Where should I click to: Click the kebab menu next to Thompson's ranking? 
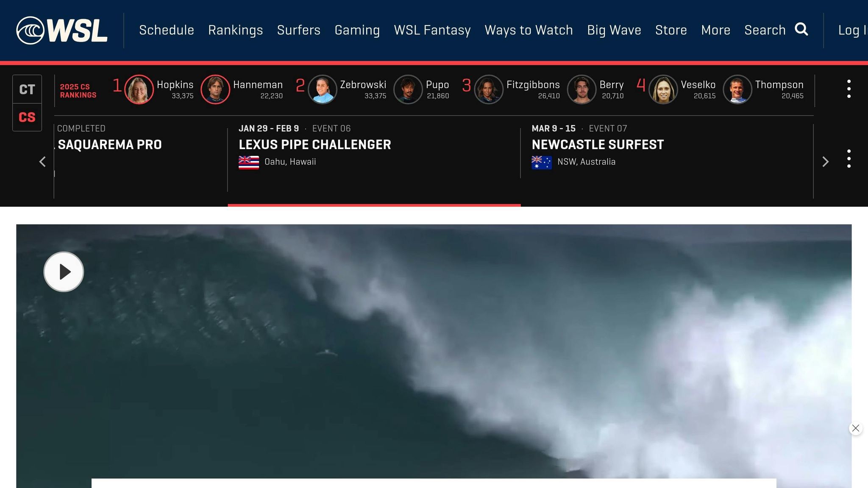849,89
